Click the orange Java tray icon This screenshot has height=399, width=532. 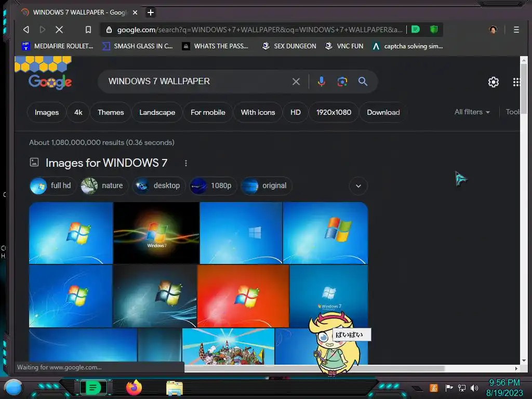click(434, 388)
